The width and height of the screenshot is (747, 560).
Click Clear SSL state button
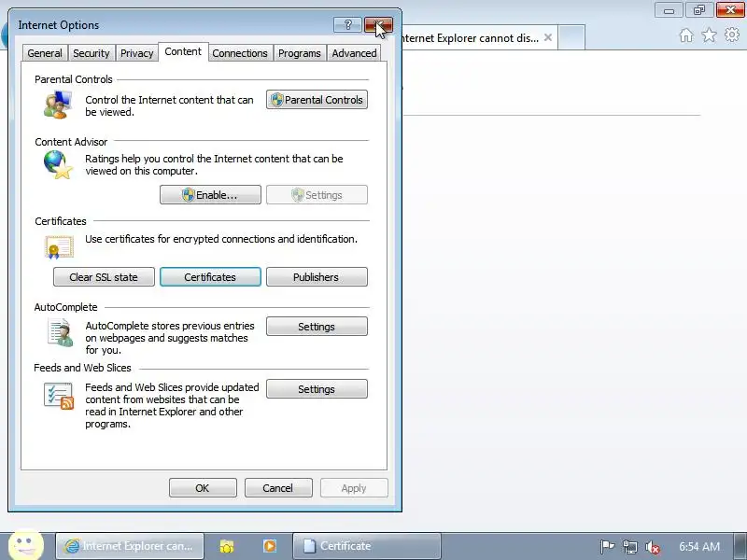click(x=104, y=276)
